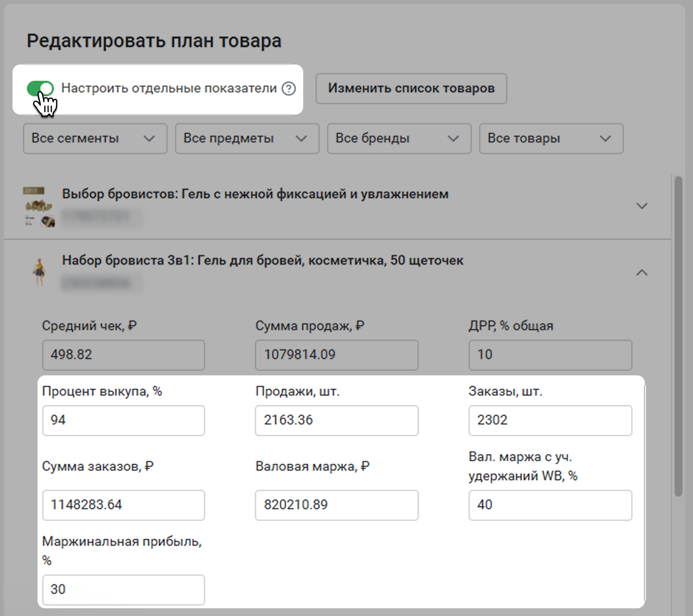
Task: Click the 'Заказы, шт.' input field
Action: [x=550, y=421]
